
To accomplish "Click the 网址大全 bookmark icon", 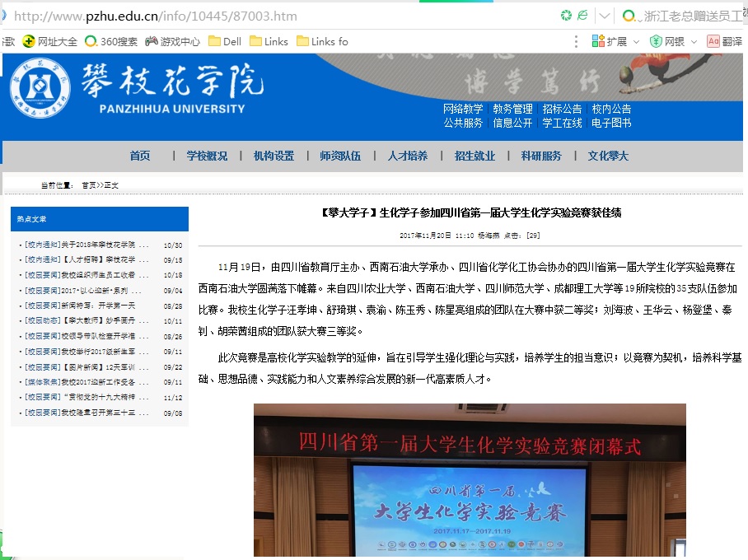I will 29,41.
